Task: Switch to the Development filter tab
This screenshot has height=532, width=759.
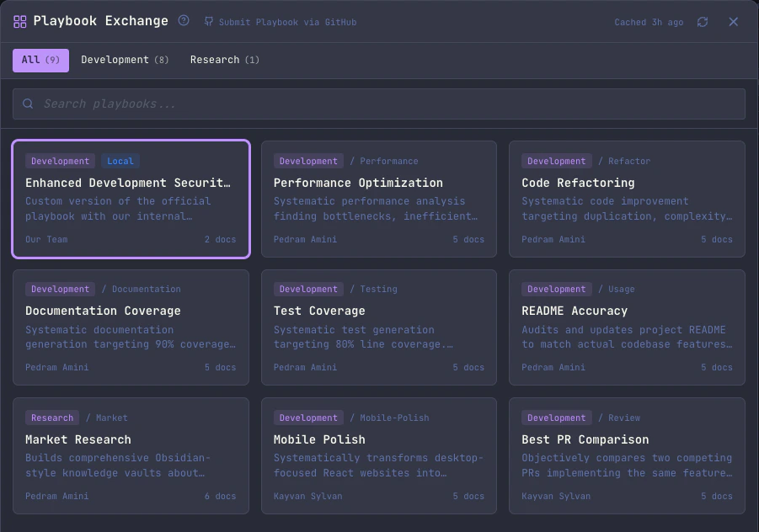Action: 125,60
